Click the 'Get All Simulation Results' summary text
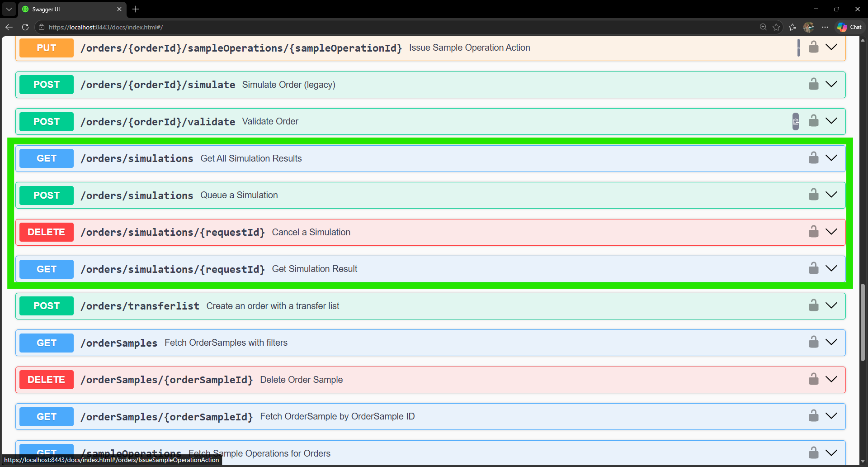The image size is (868, 467). point(251,158)
